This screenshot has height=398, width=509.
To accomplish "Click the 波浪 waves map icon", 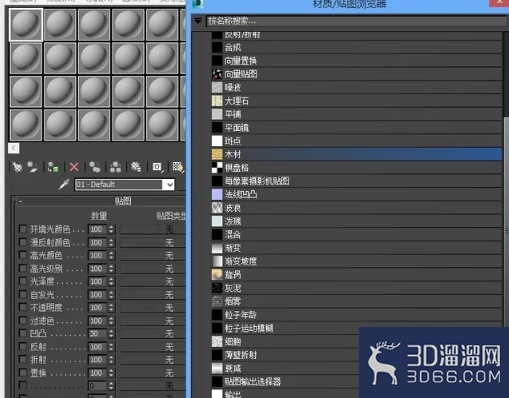I will [217, 208].
